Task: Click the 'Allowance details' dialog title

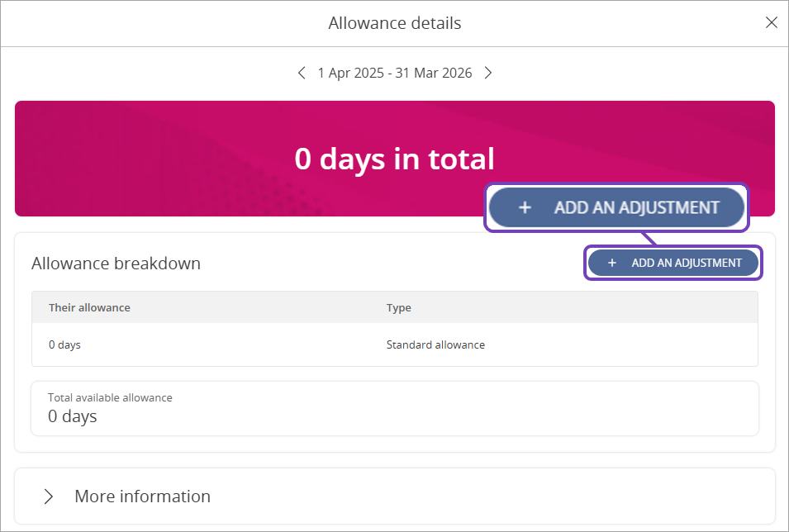Action: point(394,23)
